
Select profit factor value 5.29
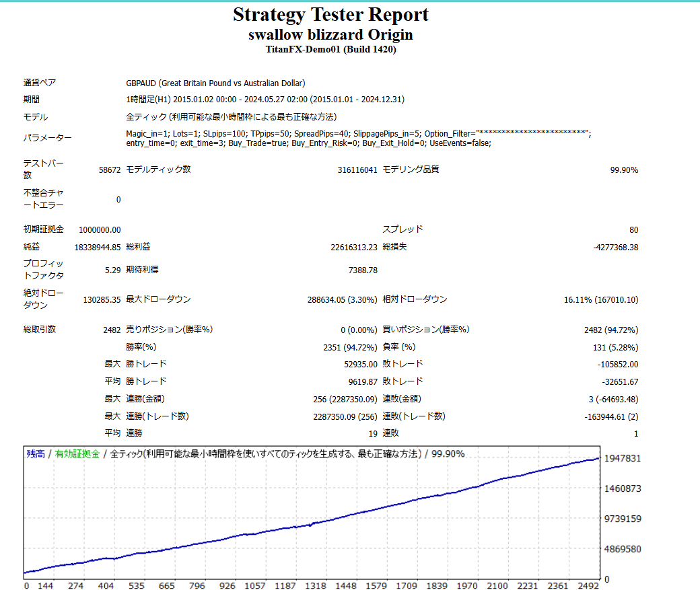[x=113, y=270]
